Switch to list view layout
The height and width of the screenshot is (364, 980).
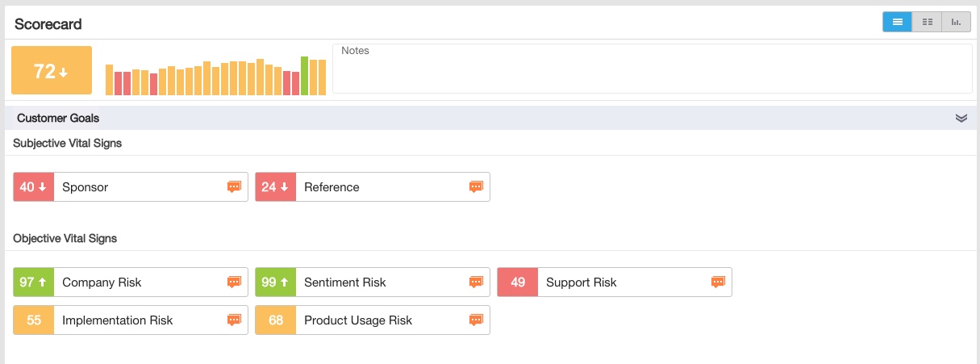click(897, 22)
